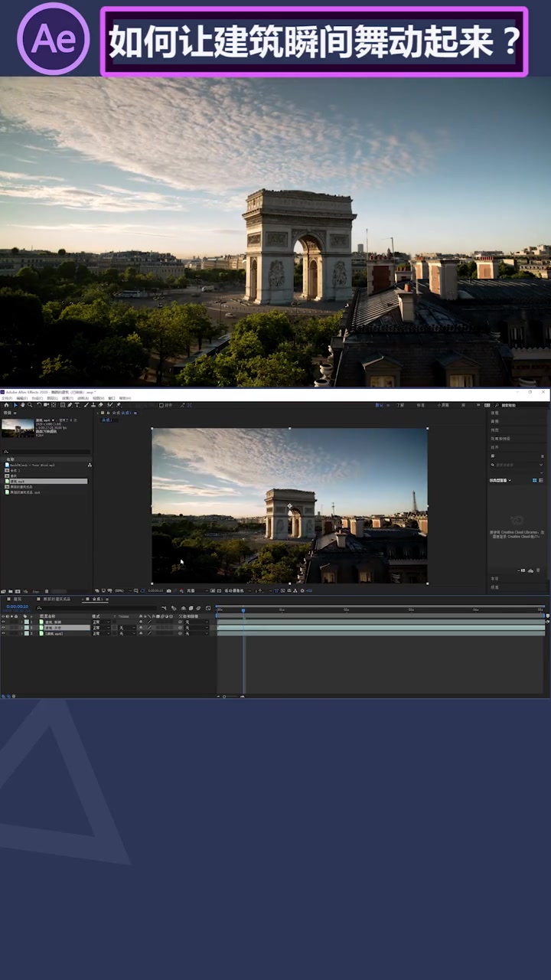
Task: Click the project panel search field
Action: pos(46,452)
